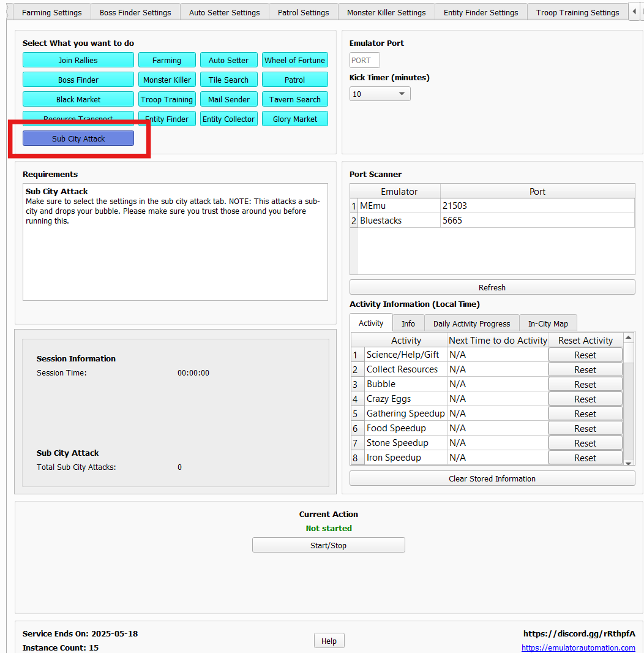Reset the Bubble activity timer
This screenshot has height=653, width=644.
click(585, 385)
